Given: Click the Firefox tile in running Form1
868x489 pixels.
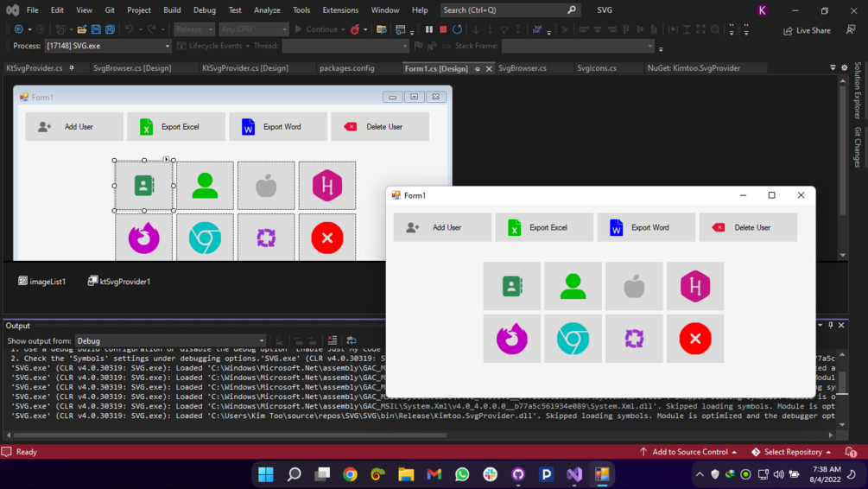Looking at the screenshot, I should pos(512,339).
